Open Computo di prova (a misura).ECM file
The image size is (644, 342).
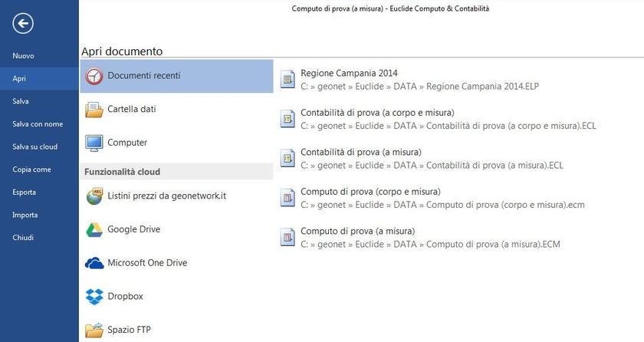[358, 231]
